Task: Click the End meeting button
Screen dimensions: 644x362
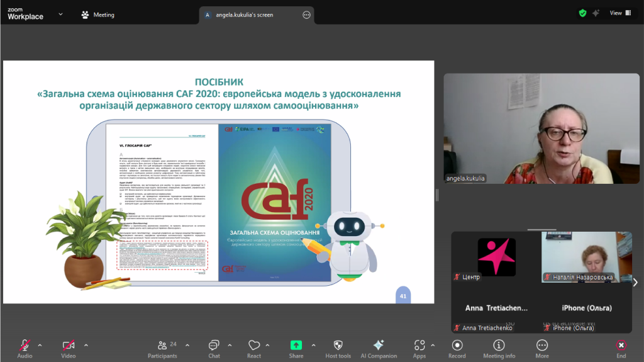Action: pos(621,346)
